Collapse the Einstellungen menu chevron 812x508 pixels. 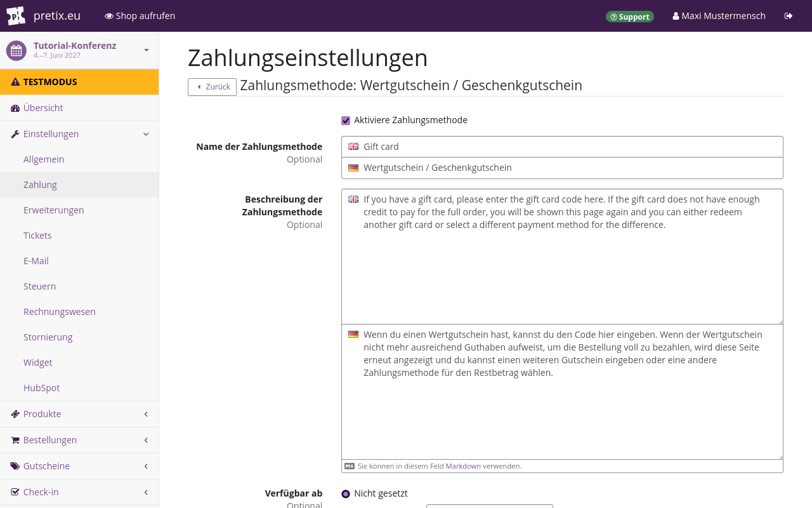click(x=146, y=134)
